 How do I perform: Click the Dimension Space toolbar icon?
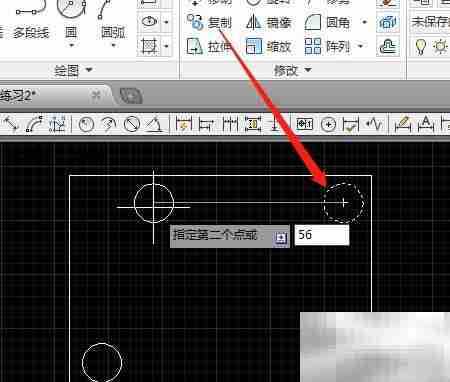coord(253,124)
